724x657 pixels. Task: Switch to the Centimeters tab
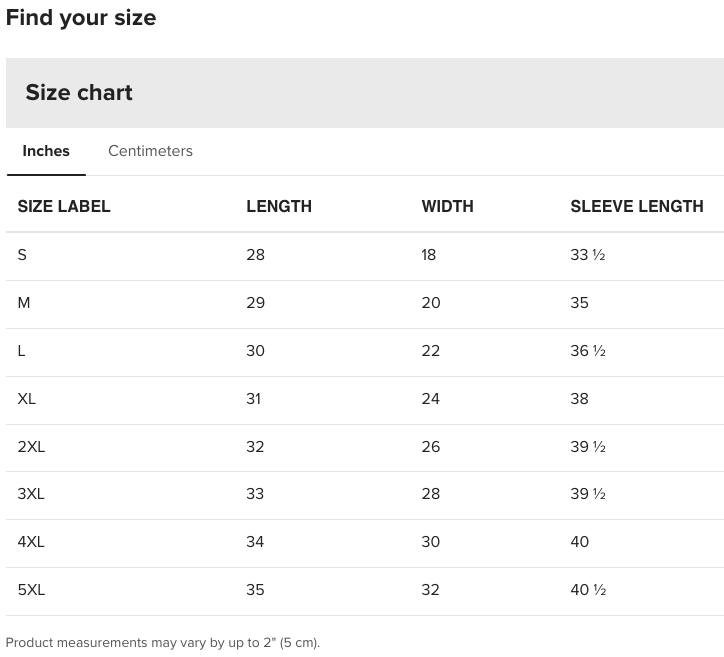click(150, 151)
